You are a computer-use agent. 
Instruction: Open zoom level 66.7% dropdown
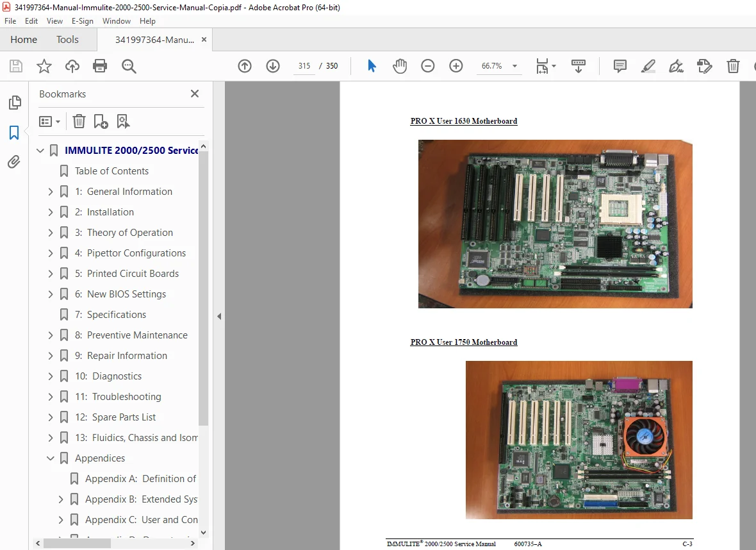[x=515, y=66]
